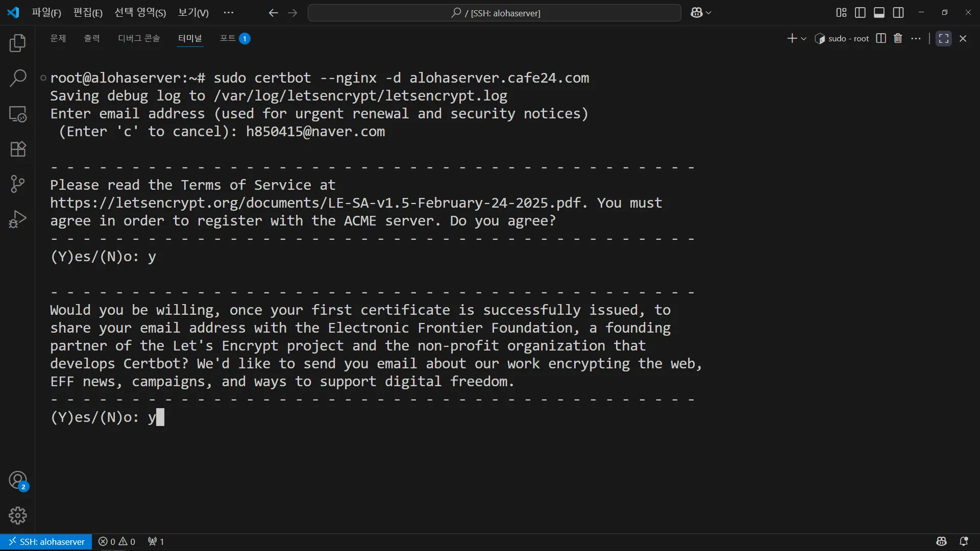Open errors and warnings status indicator
Viewport: 980px width, 551px height.
[x=117, y=541]
